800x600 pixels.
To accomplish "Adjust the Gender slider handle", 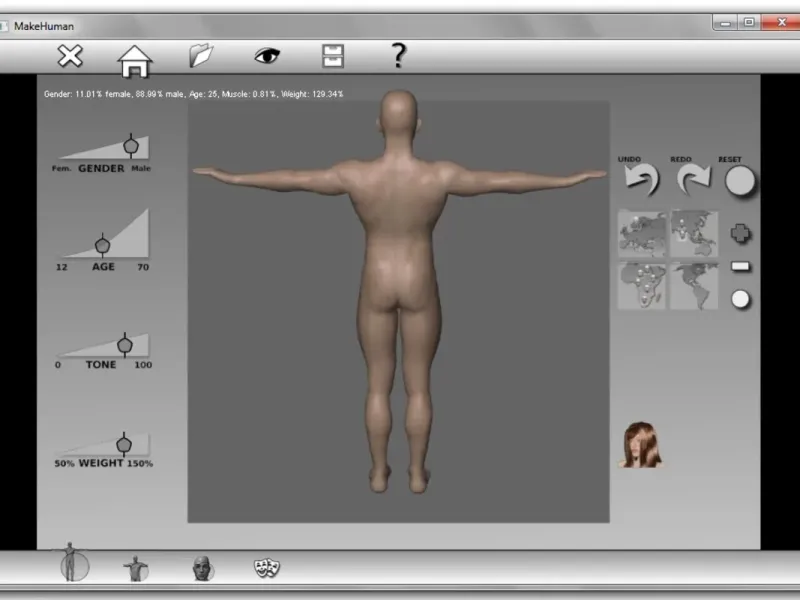I will 131,146.
